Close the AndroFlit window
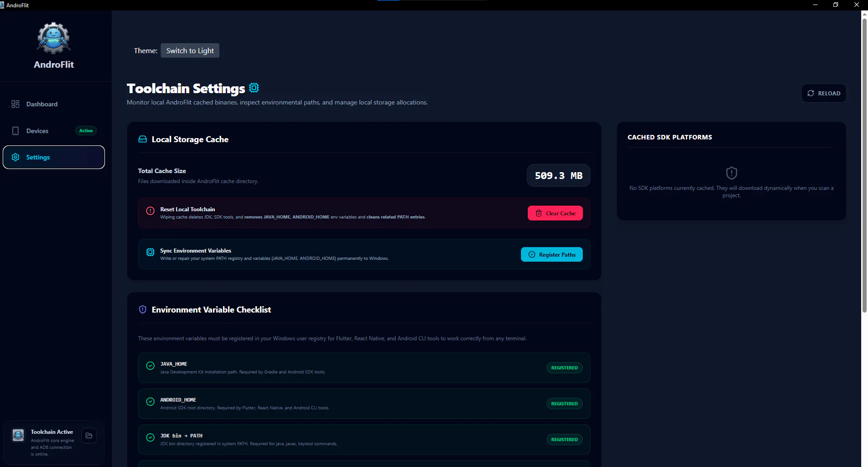 857,5
